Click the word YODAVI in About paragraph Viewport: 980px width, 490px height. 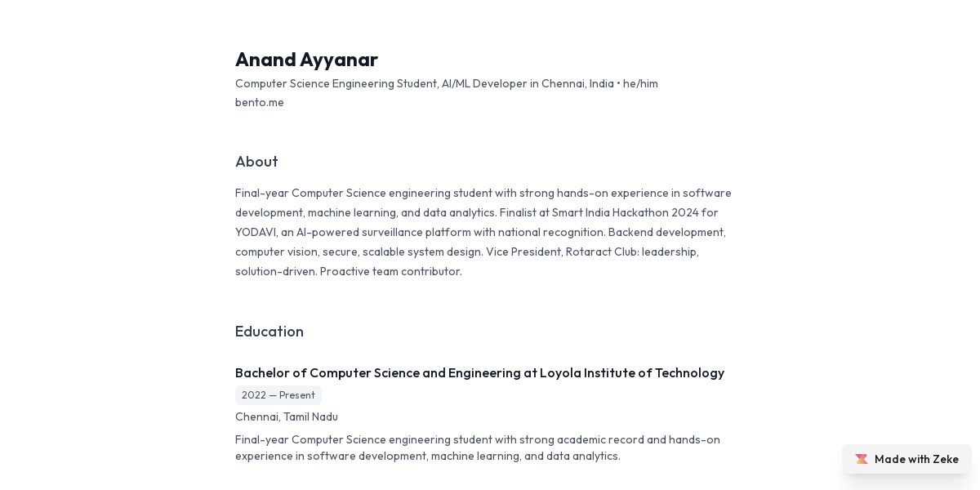click(254, 233)
